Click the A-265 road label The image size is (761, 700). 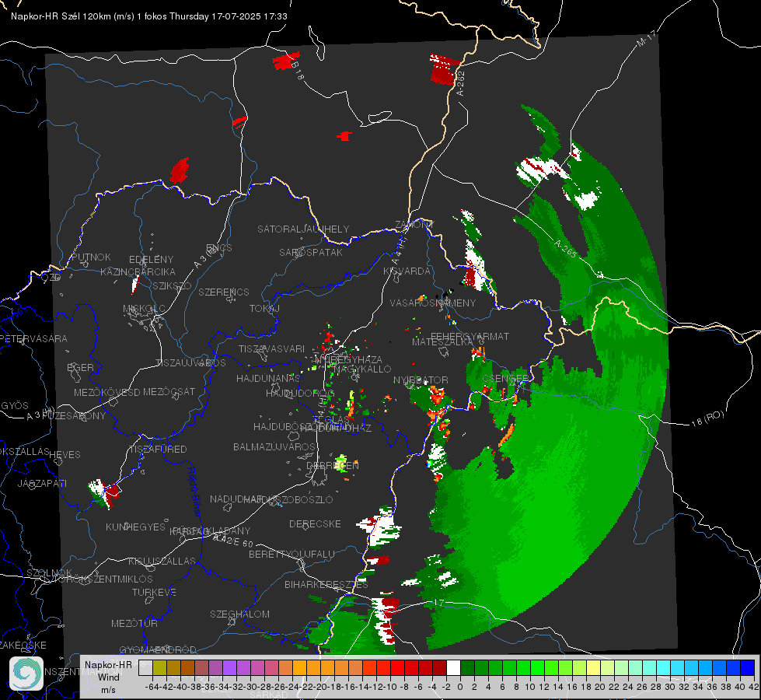pyautogui.click(x=565, y=249)
